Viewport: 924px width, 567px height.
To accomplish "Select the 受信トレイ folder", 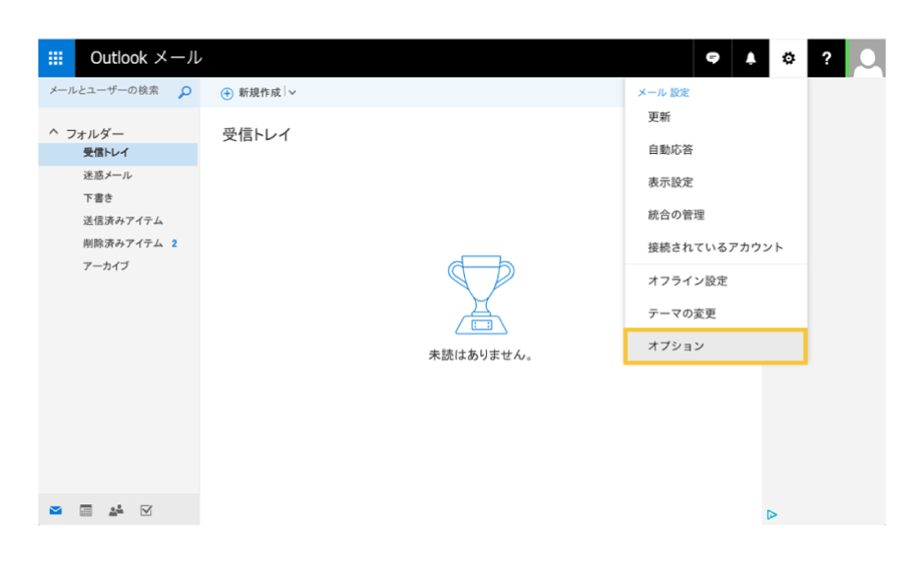I will (x=118, y=153).
